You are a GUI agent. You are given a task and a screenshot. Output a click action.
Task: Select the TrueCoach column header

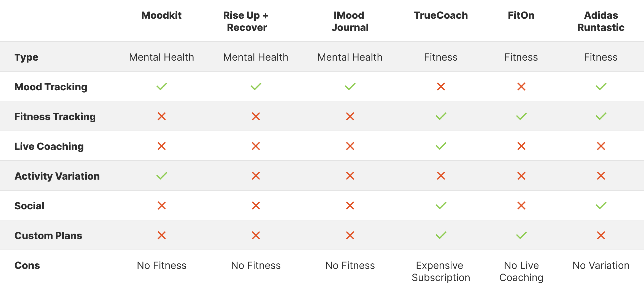click(441, 15)
